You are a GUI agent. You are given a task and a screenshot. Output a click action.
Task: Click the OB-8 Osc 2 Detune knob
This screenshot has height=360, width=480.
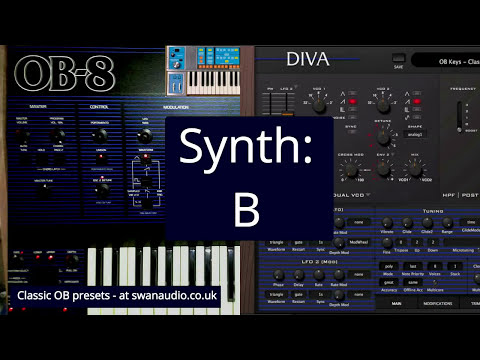coord(102,191)
